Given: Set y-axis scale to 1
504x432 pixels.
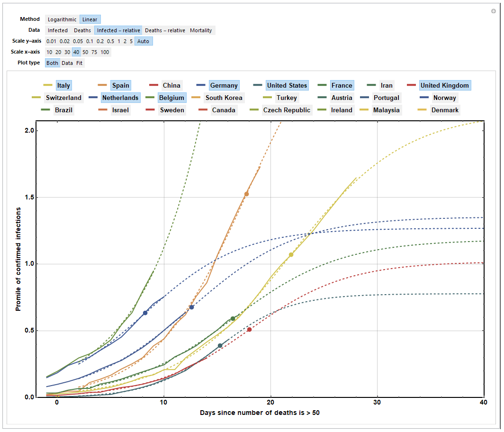Looking at the screenshot, I should click(119, 42).
